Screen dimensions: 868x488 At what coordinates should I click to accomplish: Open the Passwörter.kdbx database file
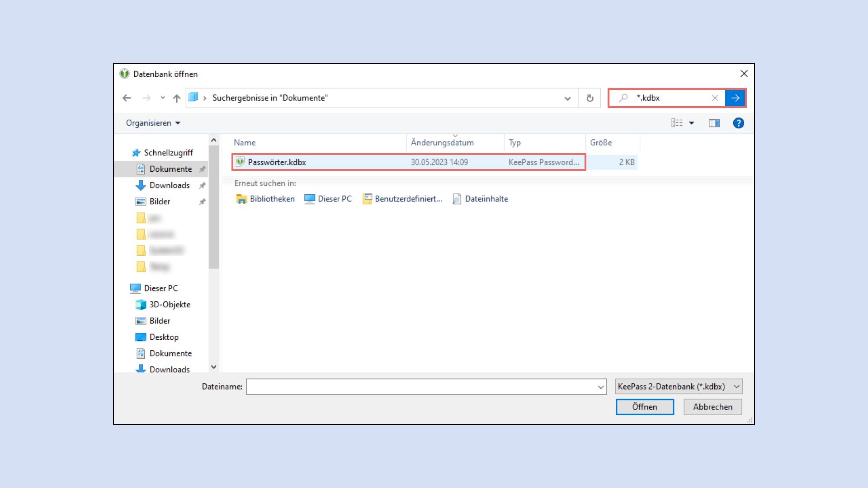(277, 162)
